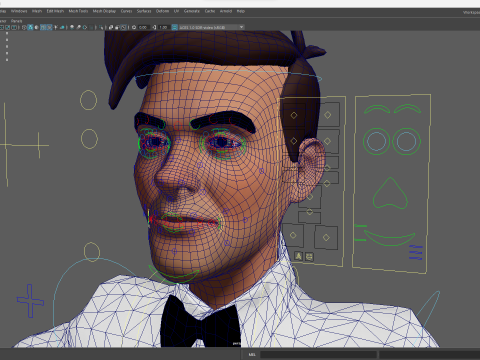Open the sRGB gamma color space dropdown
This screenshot has width=480, height=360.
coord(212,27)
